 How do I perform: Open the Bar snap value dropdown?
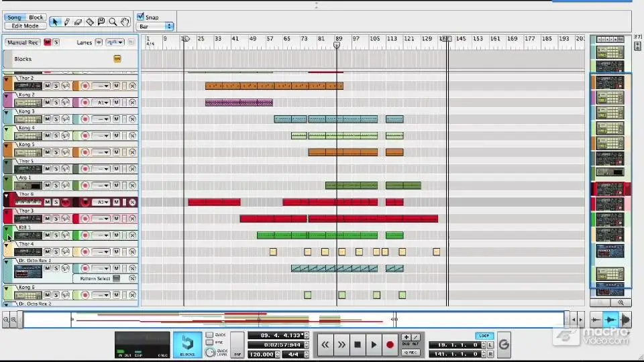click(155, 26)
